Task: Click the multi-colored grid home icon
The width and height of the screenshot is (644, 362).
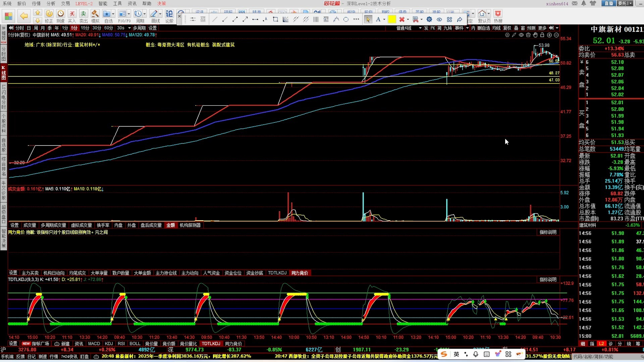Action: tap(9, 16)
